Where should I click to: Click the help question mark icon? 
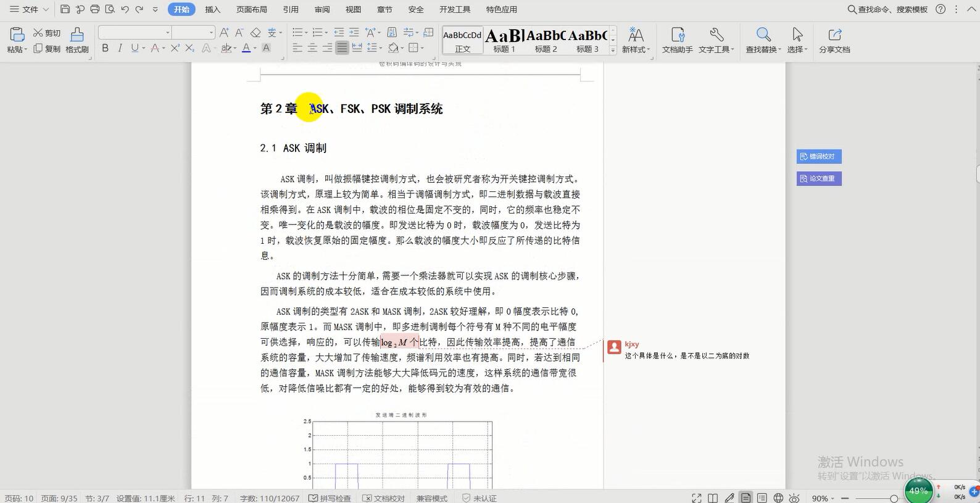(x=941, y=9)
